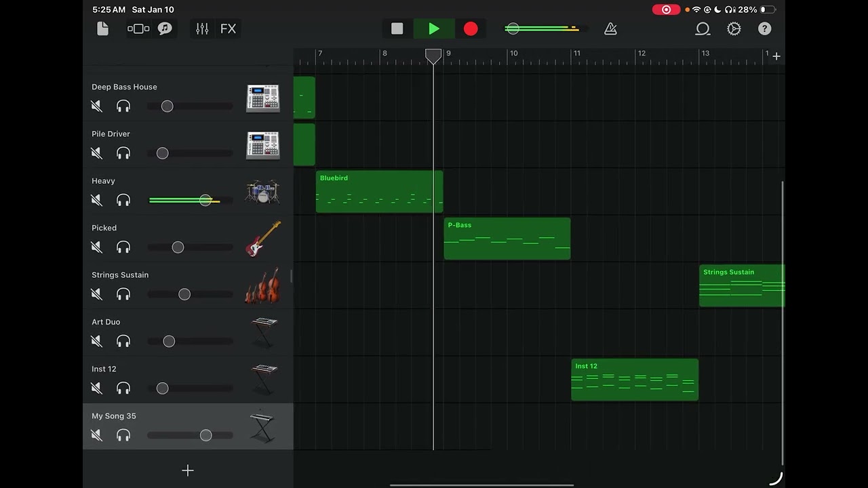Select Deep Bass House drum machine icon
Image resolution: width=868 pixels, height=488 pixels.
click(x=263, y=98)
